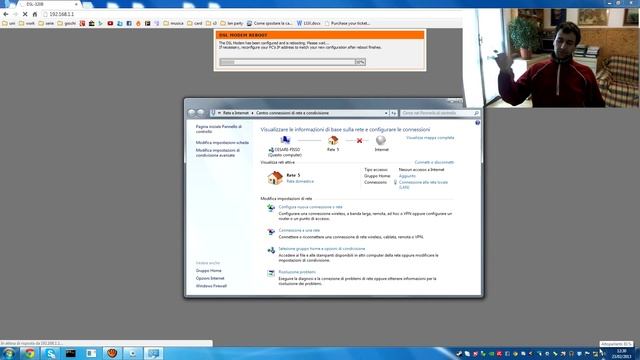640x360 pixels.
Task: Click the 'Questo computer' network map icon
Action: [285, 140]
